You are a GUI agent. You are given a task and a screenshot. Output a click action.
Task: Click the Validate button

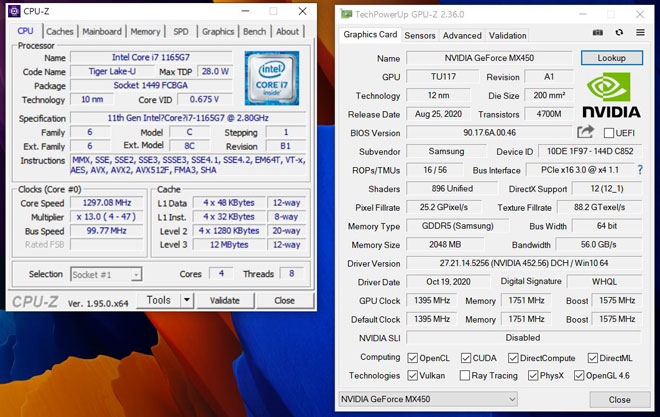pyautogui.click(x=225, y=300)
